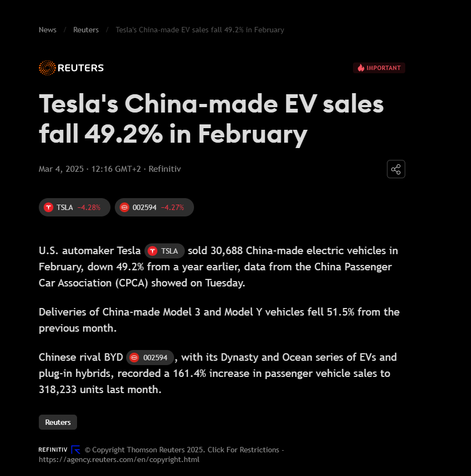This screenshot has width=471, height=476.
Task: Click inline Tesla logo beside TSLA in article
Action: (152, 251)
